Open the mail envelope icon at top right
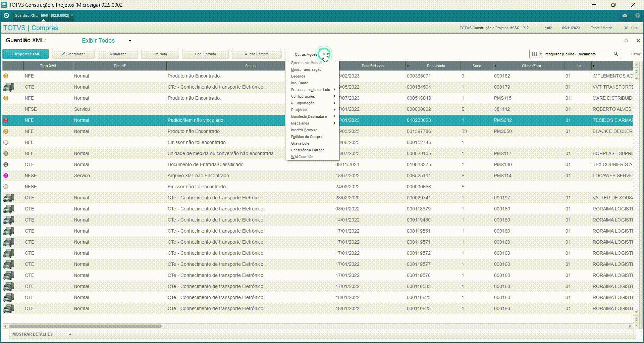The height and width of the screenshot is (343, 644). click(x=625, y=15)
